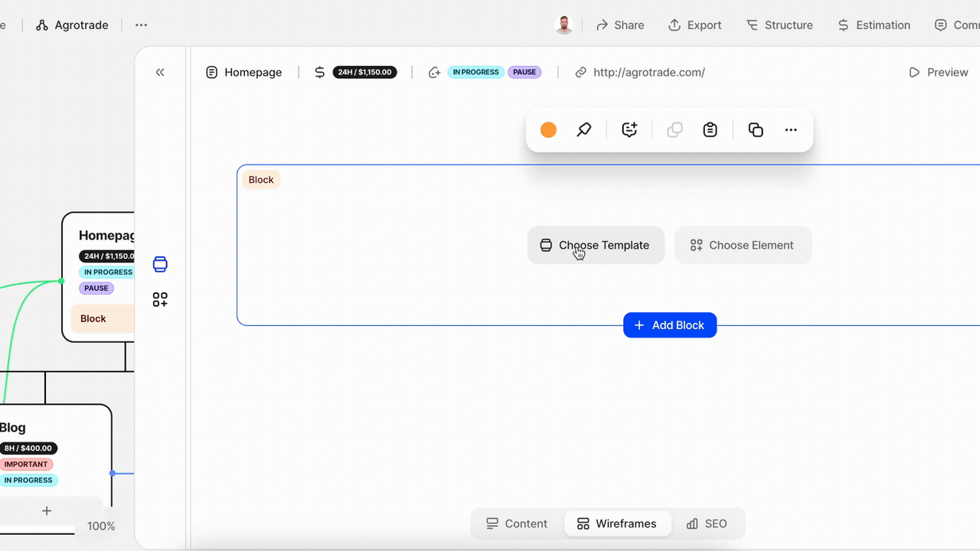
Task: Select the add-elements icon in side rail
Action: tap(160, 300)
